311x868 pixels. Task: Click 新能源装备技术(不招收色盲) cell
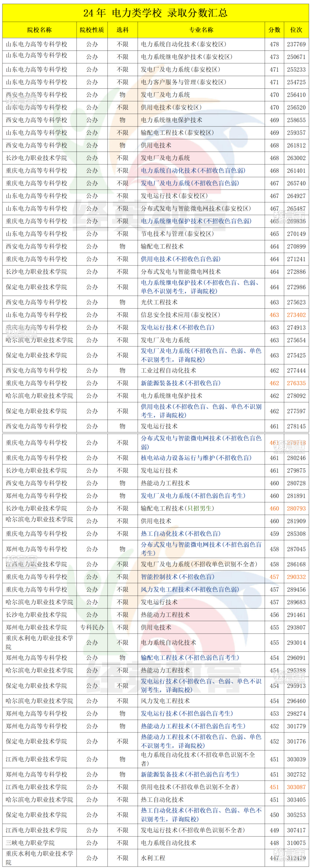pyautogui.click(x=181, y=383)
